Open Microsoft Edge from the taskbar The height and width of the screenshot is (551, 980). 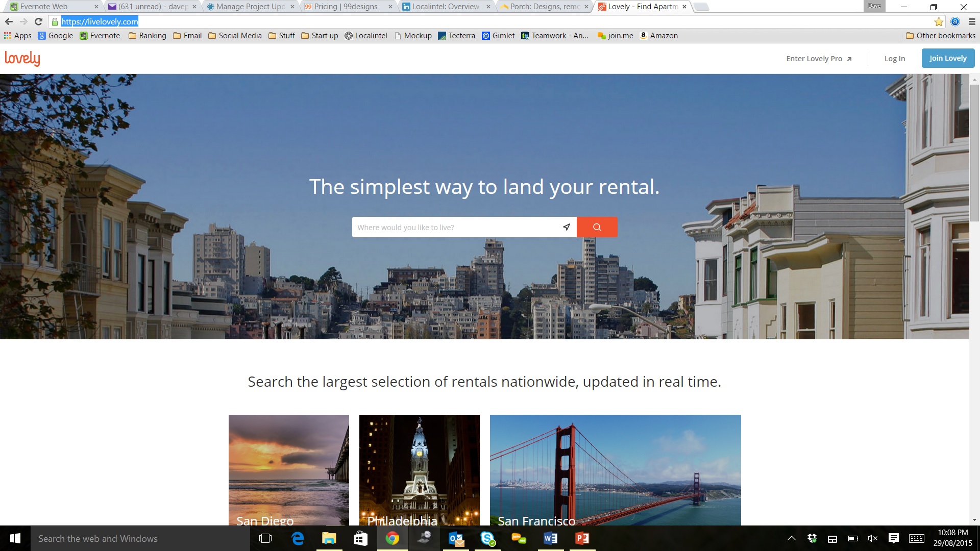(298, 538)
